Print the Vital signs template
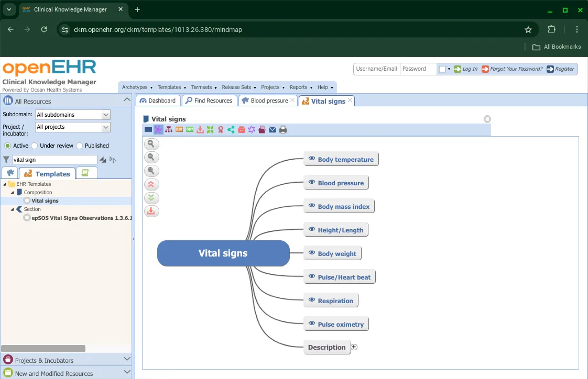 pos(283,129)
